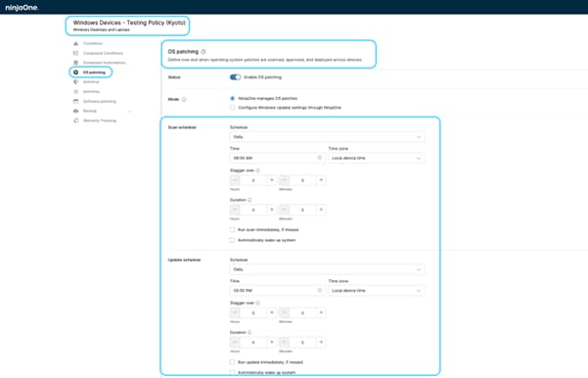
Task: Increase Update schedule Stagger over minutes
Action: (321, 312)
